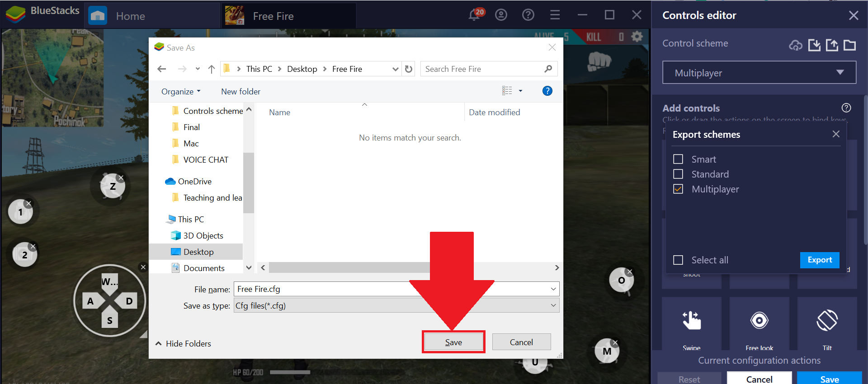Click Save in Controls editor

click(x=830, y=379)
